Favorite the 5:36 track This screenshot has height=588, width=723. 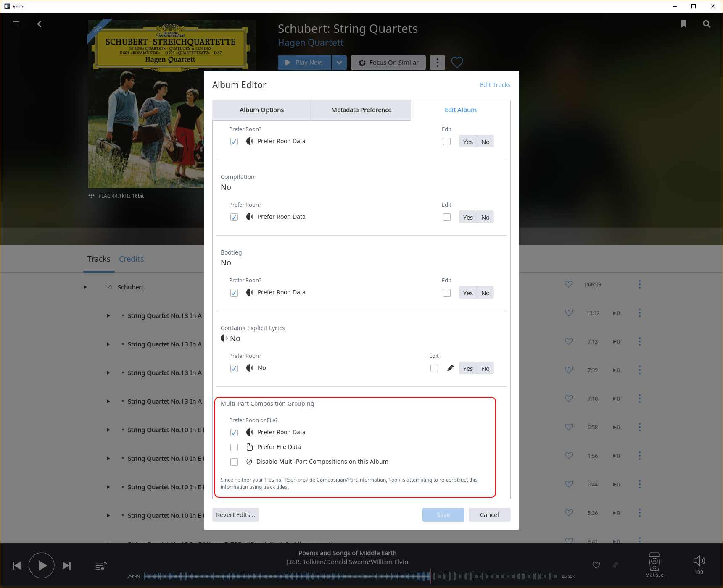pos(569,513)
